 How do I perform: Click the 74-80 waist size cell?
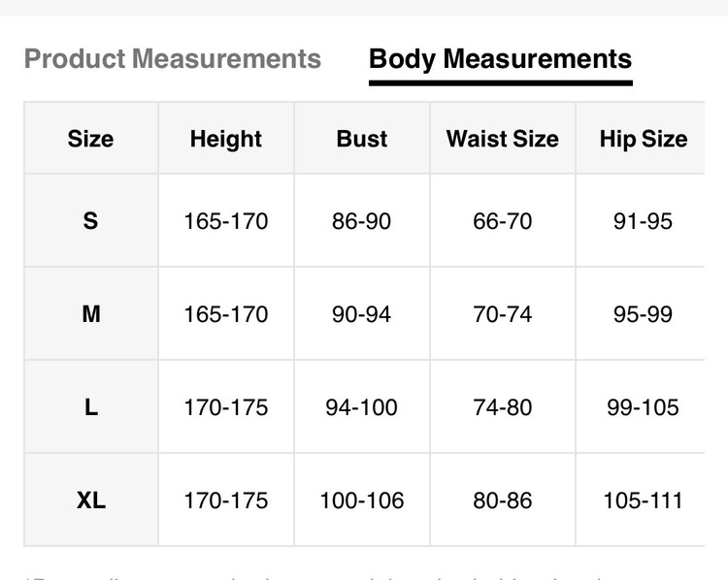pyautogui.click(x=502, y=407)
